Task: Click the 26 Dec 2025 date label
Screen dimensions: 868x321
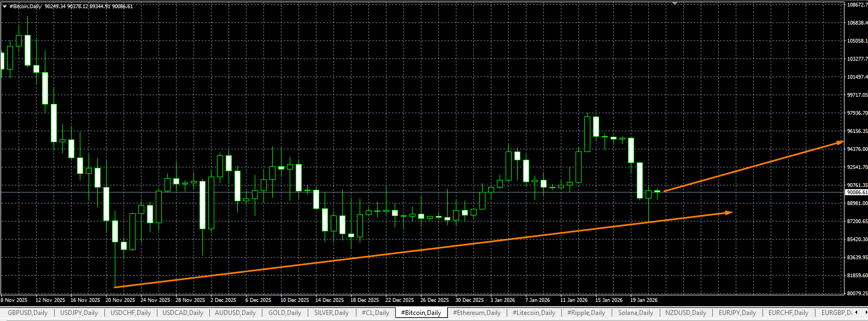Action: click(x=435, y=300)
